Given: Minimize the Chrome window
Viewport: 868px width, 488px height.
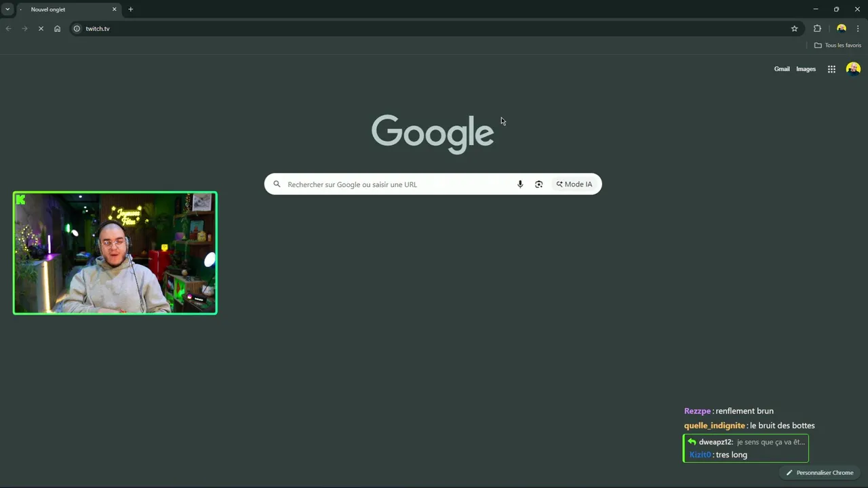Looking at the screenshot, I should click(815, 9).
